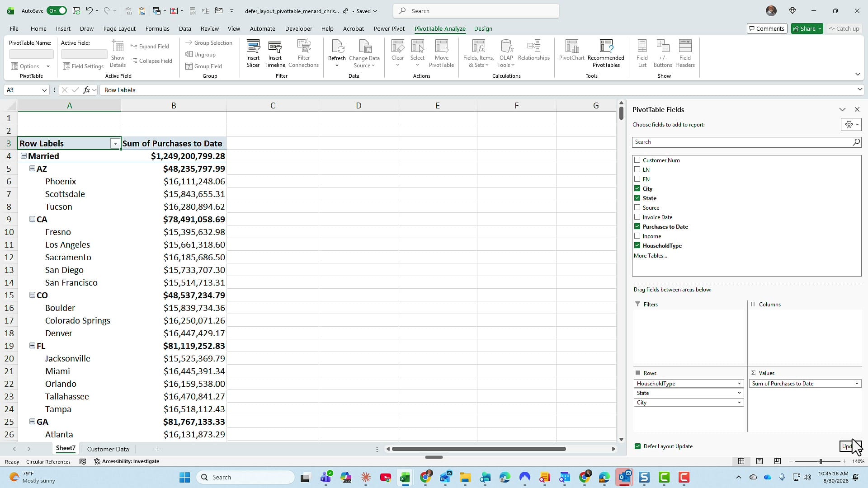Click the Clear actions icon
This screenshot has height=488, width=868.
[x=398, y=53]
